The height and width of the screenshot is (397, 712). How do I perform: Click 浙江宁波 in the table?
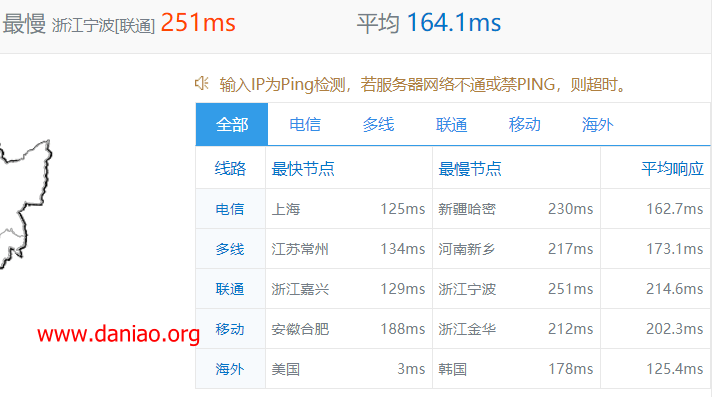point(467,289)
